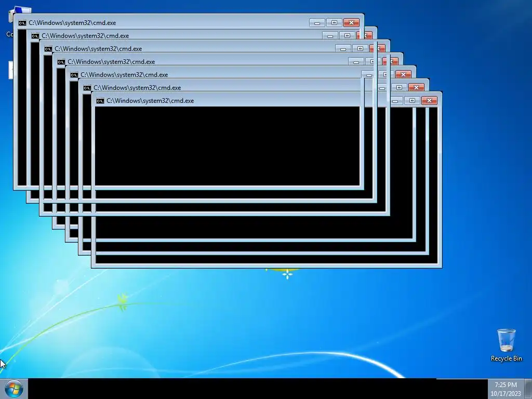Maximize the second cascaded cmd.exe window
The height and width of the screenshot is (399, 532).
347,36
